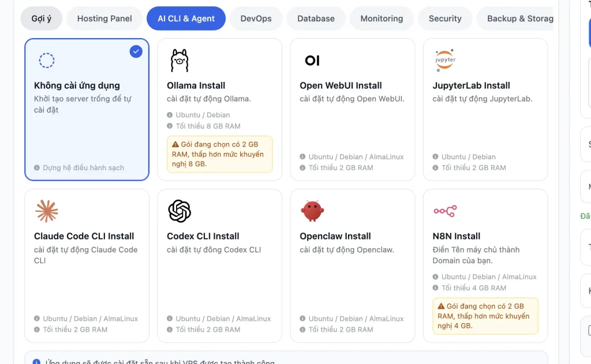Click OS info icon in Codex CLI card

(x=170, y=318)
